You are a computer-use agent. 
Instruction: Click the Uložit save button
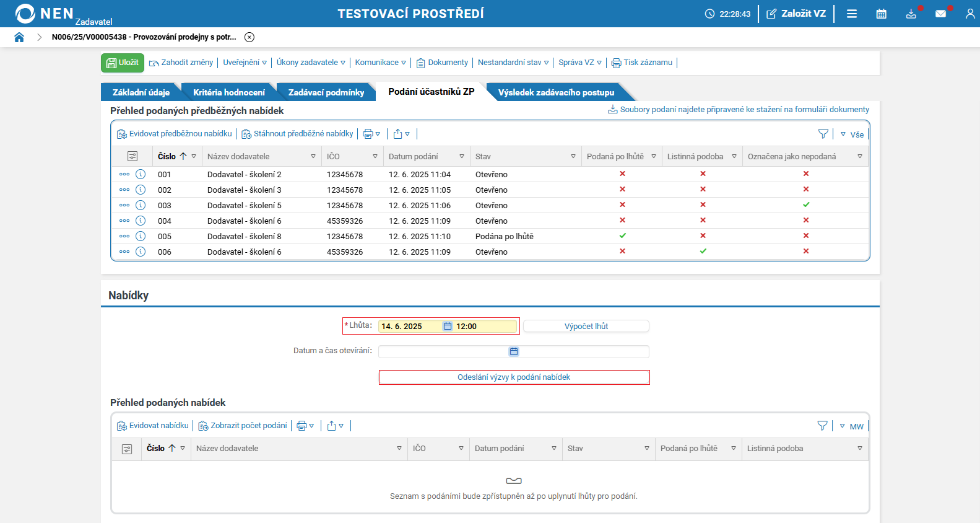[123, 63]
